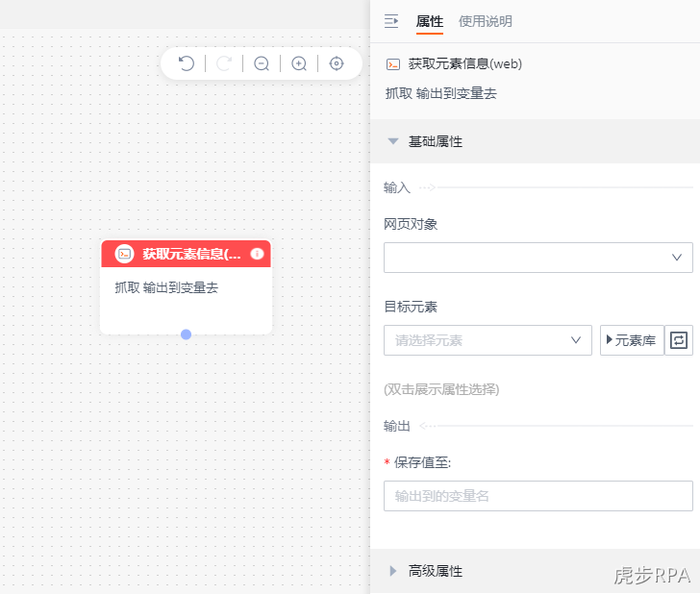The image size is (700, 594).
Task: Select the 获取元素信息 node card
Action: [187, 287]
